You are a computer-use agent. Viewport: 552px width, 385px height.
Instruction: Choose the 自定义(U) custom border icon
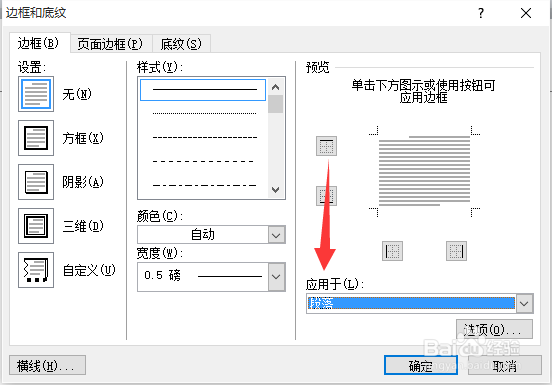pyautogui.click(x=36, y=270)
